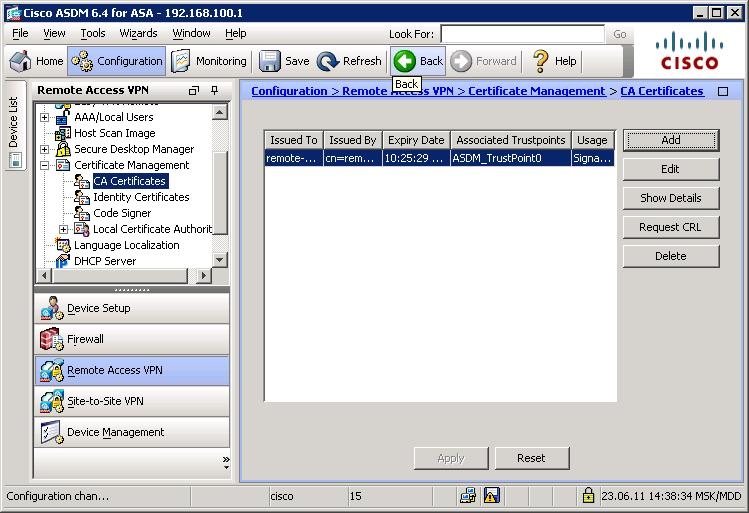The image size is (749, 513).
Task: Select AAA/Local Users tree node
Action: click(114, 117)
